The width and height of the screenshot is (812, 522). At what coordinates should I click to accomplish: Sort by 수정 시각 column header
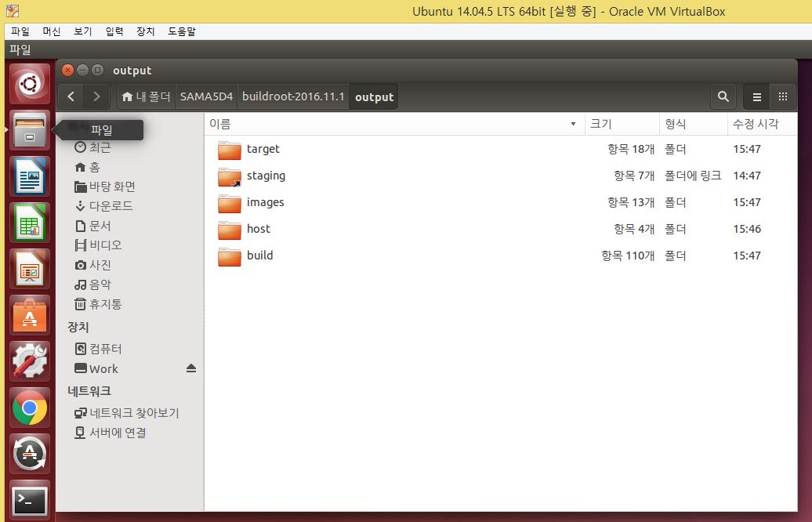[x=755, y=124]
